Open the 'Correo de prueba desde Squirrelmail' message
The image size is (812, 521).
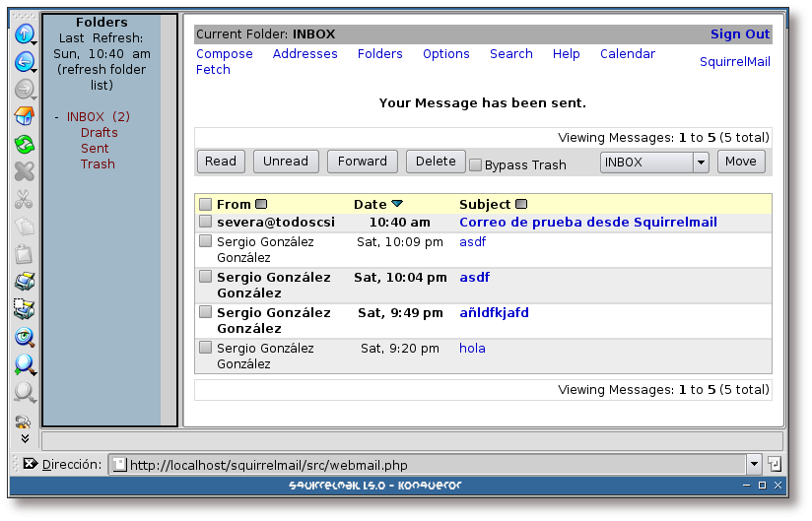(x=587, y=223)
